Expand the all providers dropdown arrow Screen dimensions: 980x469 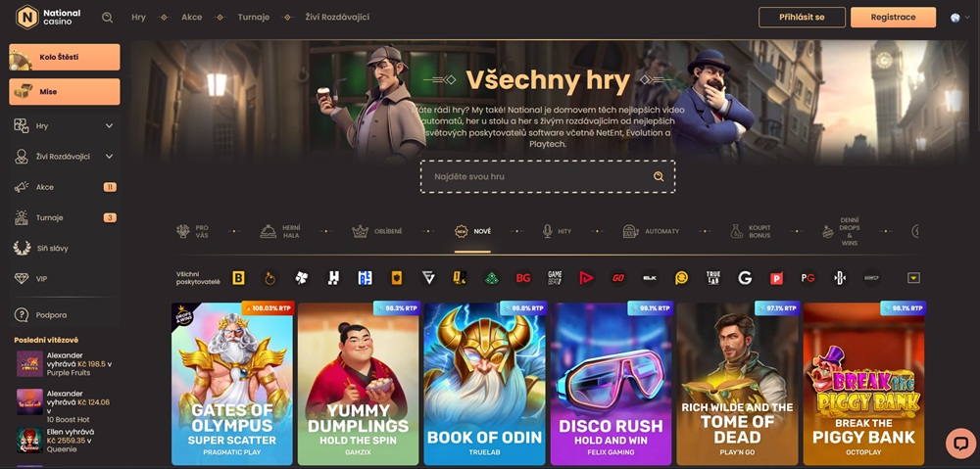point(913,278)
